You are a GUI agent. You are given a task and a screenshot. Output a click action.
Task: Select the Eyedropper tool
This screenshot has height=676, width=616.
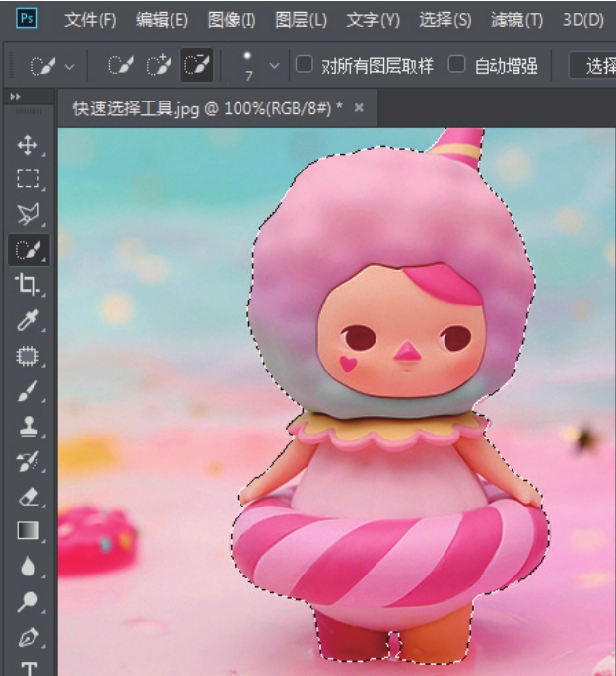pyautogui.click(x=28, y=320)
